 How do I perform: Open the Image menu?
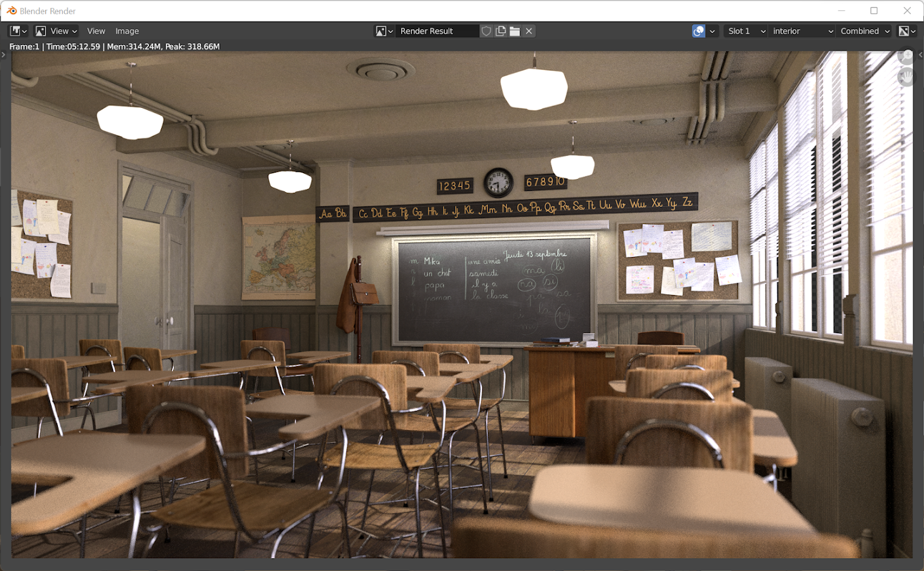pos(127,31)
